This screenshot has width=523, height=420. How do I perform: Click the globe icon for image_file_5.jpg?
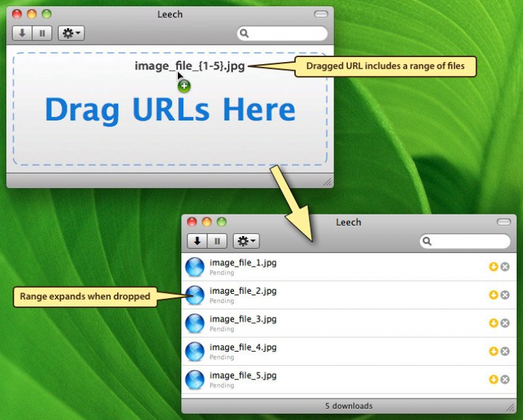click(x=195, y=380)
